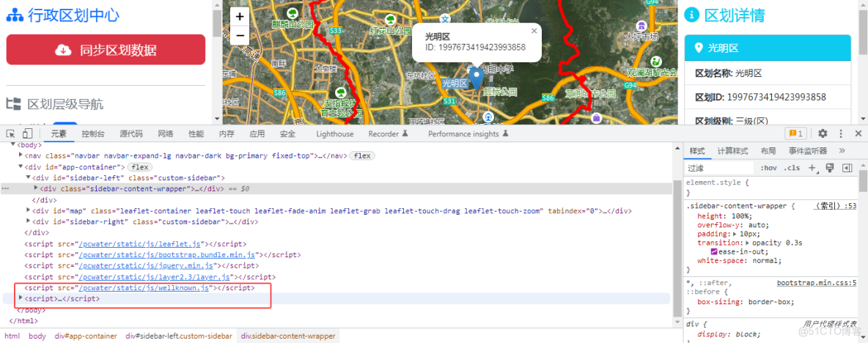868x343 pixels.
Task: Click the 同步区划数据 sync button
Action: 106,50
